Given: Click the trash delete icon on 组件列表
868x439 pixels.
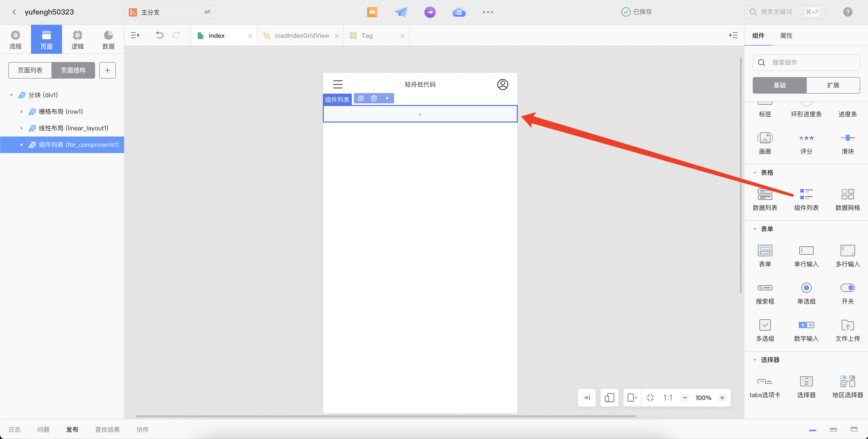Looking at the screenshot, I should [374, 99].
